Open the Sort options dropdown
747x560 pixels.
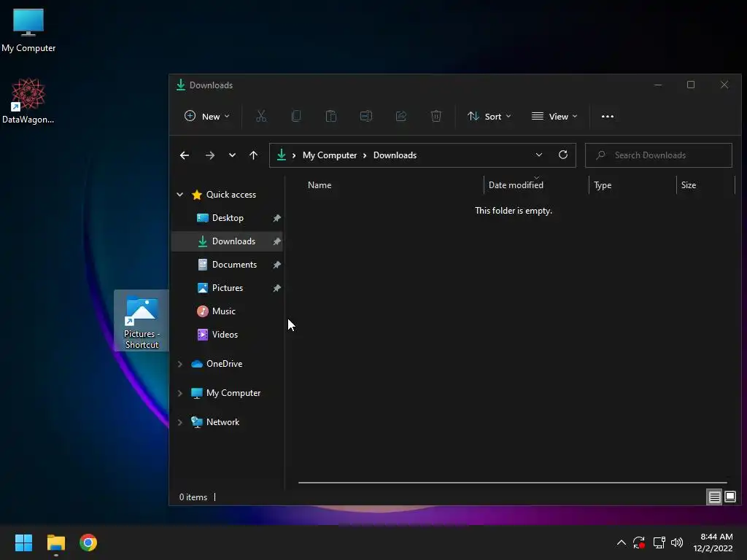coord(489,116)
